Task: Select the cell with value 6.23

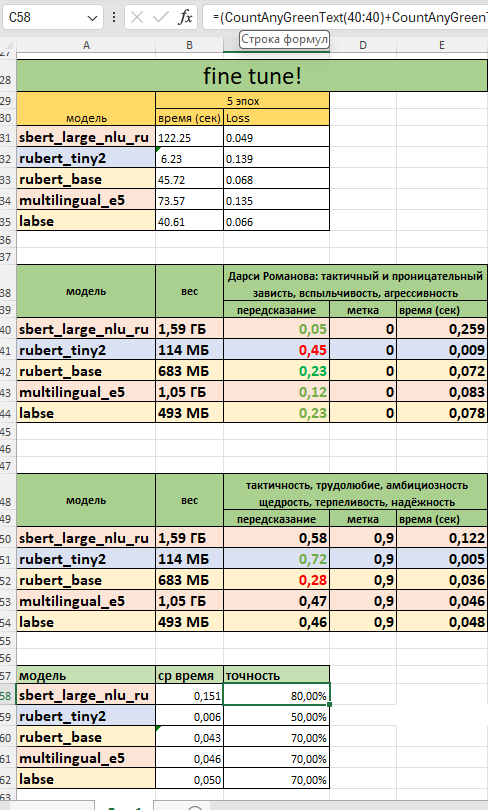Action: (190, 158)
